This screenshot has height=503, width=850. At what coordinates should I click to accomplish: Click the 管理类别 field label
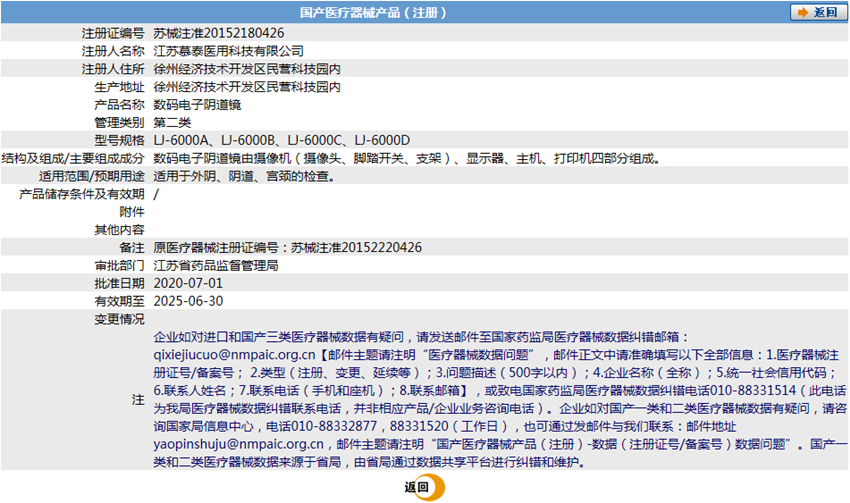click(119, 122)
